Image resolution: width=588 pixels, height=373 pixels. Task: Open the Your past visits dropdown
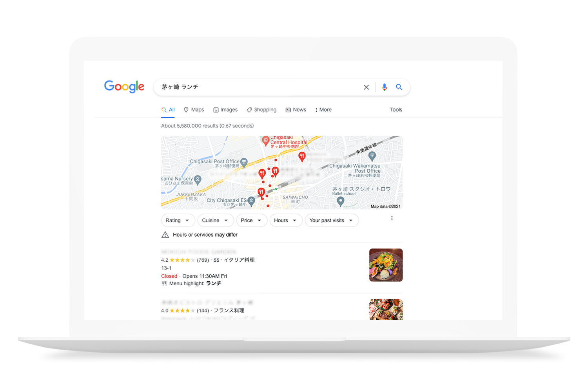click(332, 221)
